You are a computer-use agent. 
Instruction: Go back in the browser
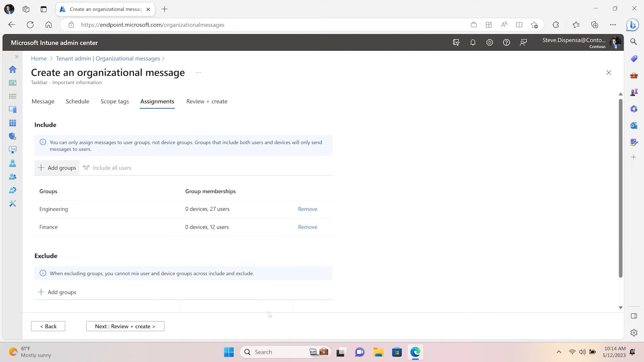(x=12, y=25)
